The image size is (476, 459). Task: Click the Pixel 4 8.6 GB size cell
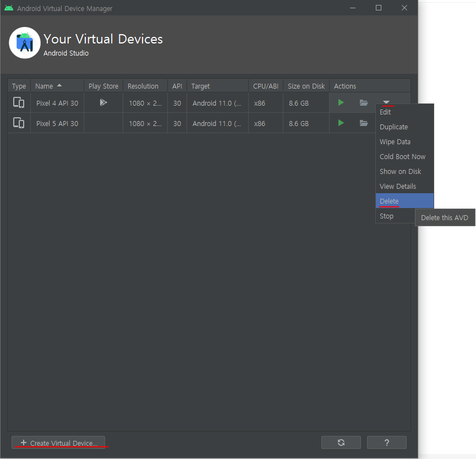(x=306, y=103)
